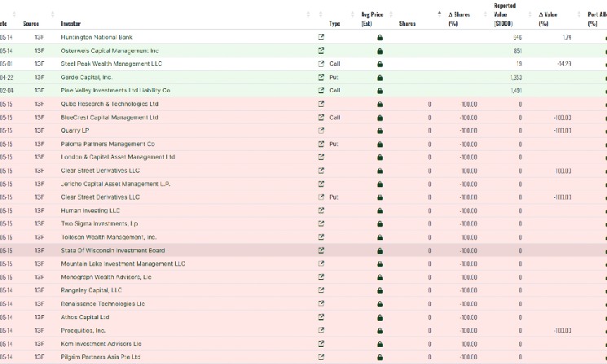Click lock icon in London & Capital Asset Management row

pyautogui.click(x=380, y=157)
